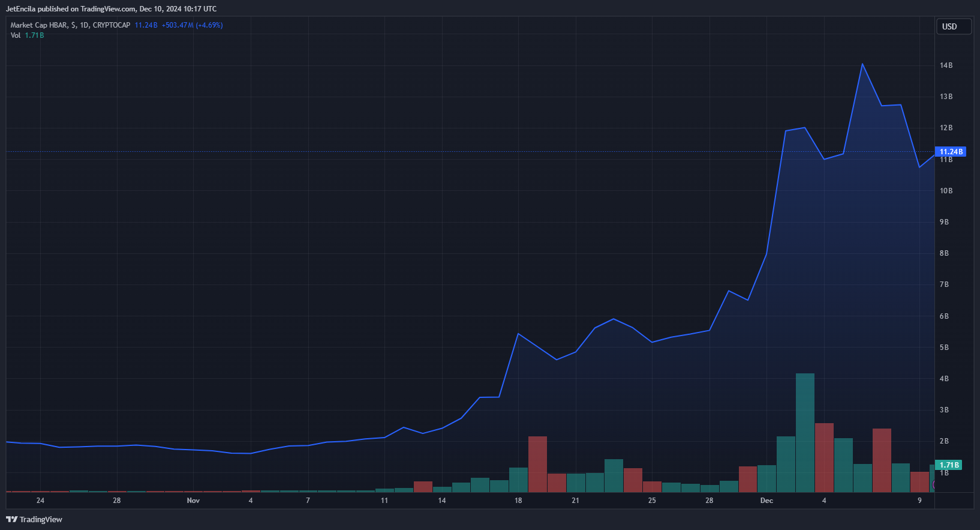Image resolution: width=980 pixels, height=530 pixels.
Task: Click the Vol indicator label
Action: (16, 35)
